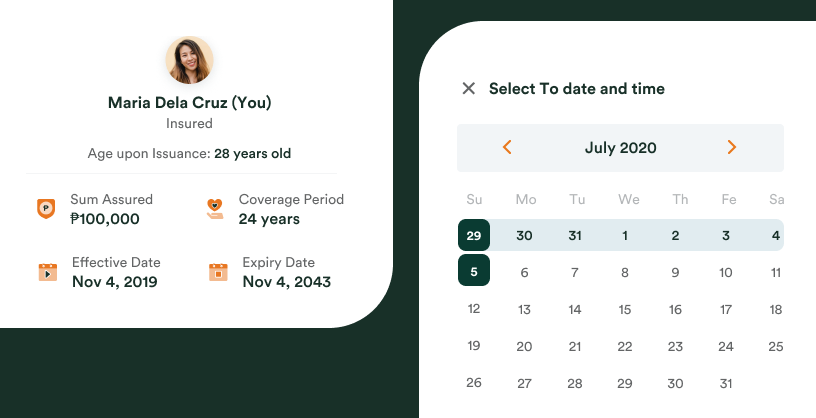Go to next month arrow
The image size is (816, 418).
click(x=731, y=148)
